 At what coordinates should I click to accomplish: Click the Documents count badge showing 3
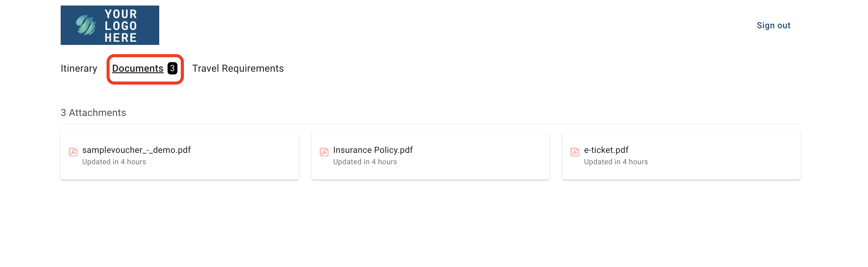coord(172,68)
